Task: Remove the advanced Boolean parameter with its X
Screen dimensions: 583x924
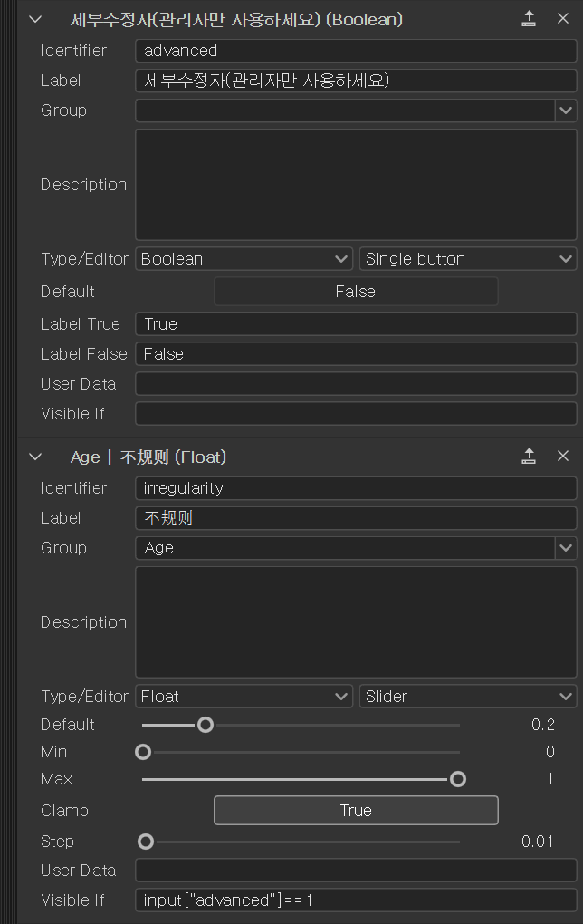Action: tap(563, 19)
